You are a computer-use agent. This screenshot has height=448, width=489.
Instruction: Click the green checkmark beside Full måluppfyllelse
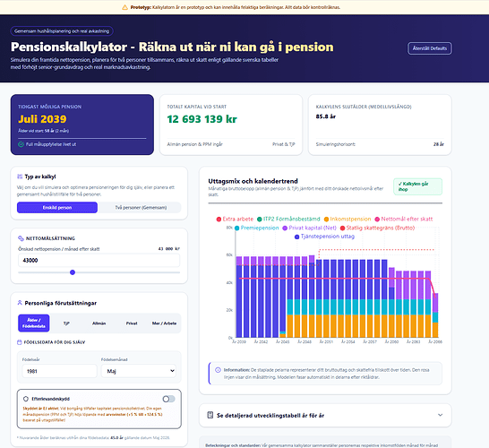(21, 144)
